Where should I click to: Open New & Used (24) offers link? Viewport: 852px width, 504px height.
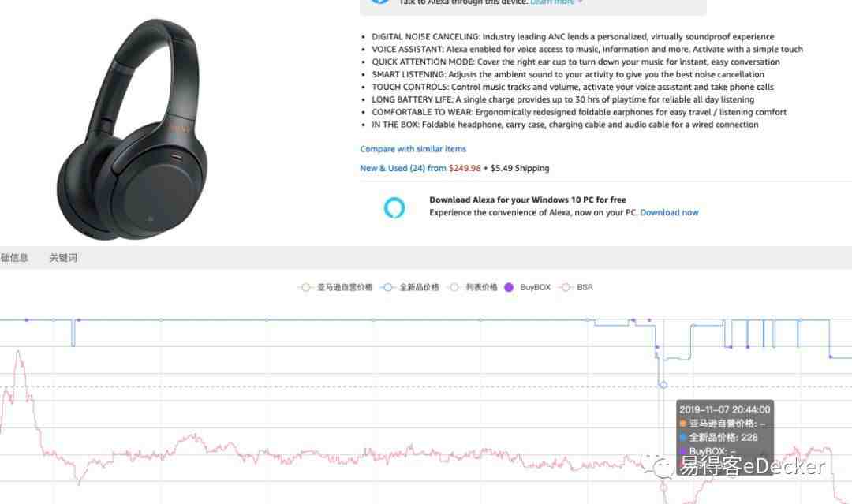point(402,168)
